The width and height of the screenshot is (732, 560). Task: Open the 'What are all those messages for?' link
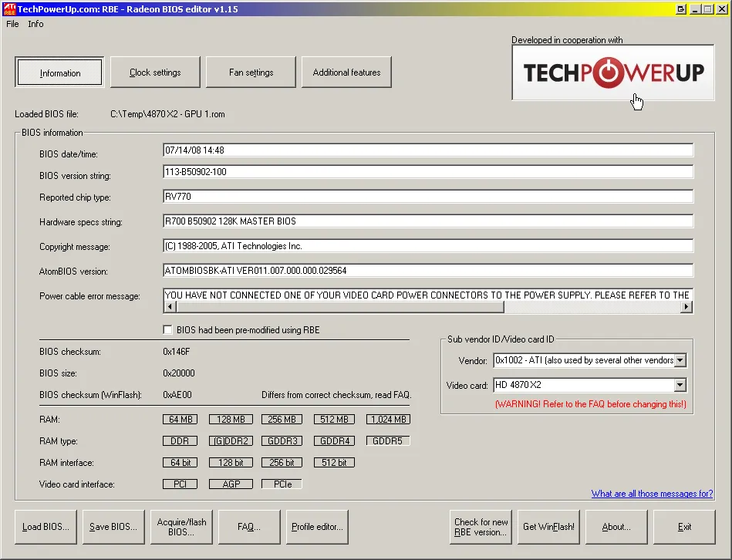pyautogui.click(x=652, y=493)
